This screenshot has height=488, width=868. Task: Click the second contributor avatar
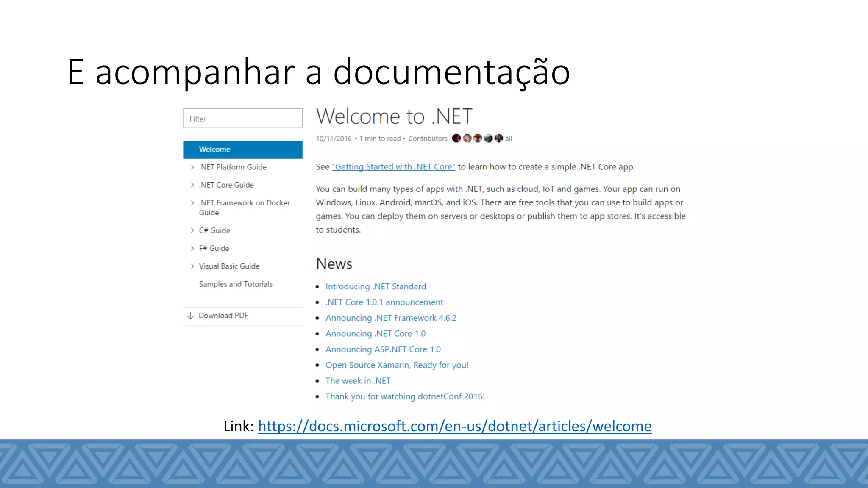click(x=467, y=139)
